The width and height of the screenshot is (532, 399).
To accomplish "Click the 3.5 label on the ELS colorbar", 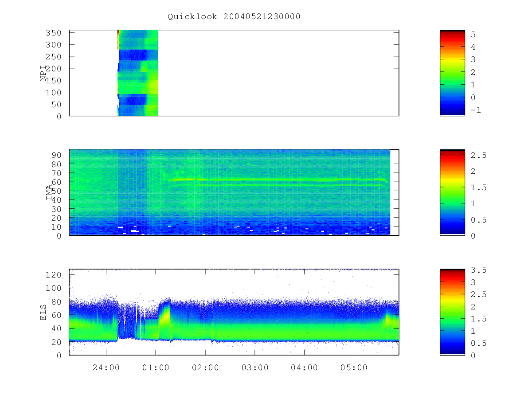I will click(x=478, y=270).
